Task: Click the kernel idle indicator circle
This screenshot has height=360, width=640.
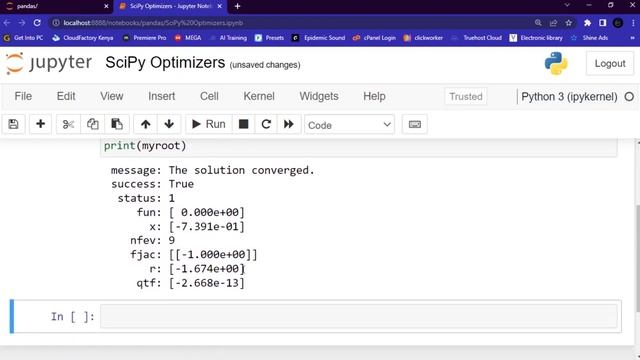Action: pos(629,97)
